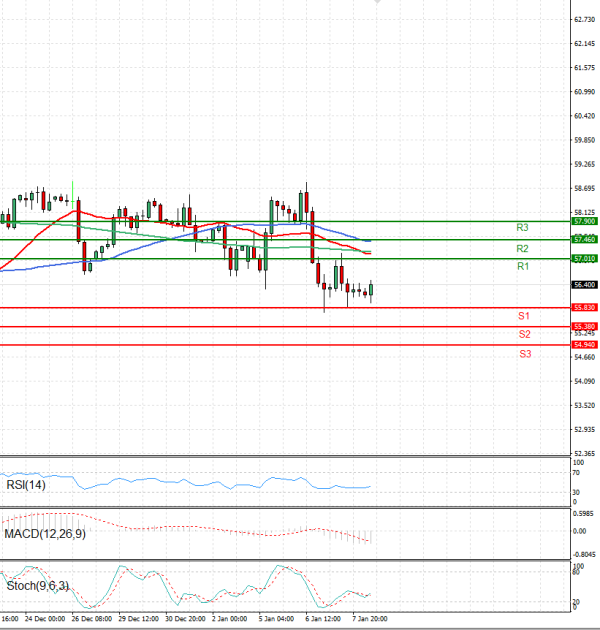The height and width of the screenshot is (630, 600).
Task: Select the S1 support label
Action: [524, 316]
